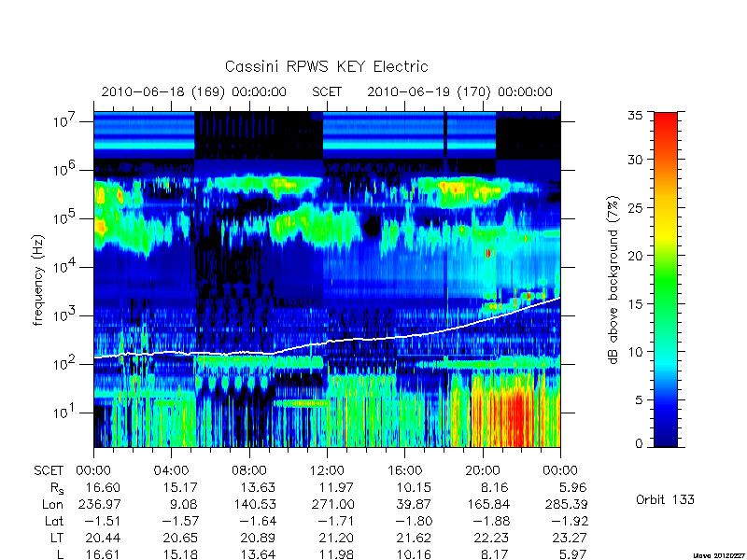Select the Lon value 165.84
The image size is (747, 560).
click(488, 504)
